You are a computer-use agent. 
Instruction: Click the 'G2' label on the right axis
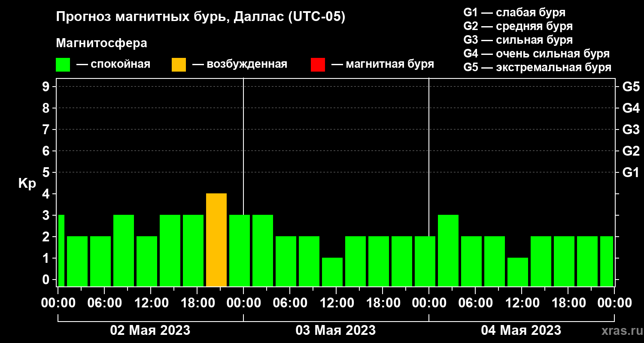[631, 151]
